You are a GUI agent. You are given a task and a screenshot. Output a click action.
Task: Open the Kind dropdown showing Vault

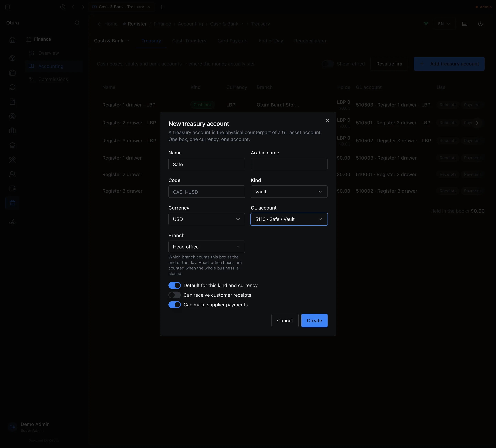(289, 191)
